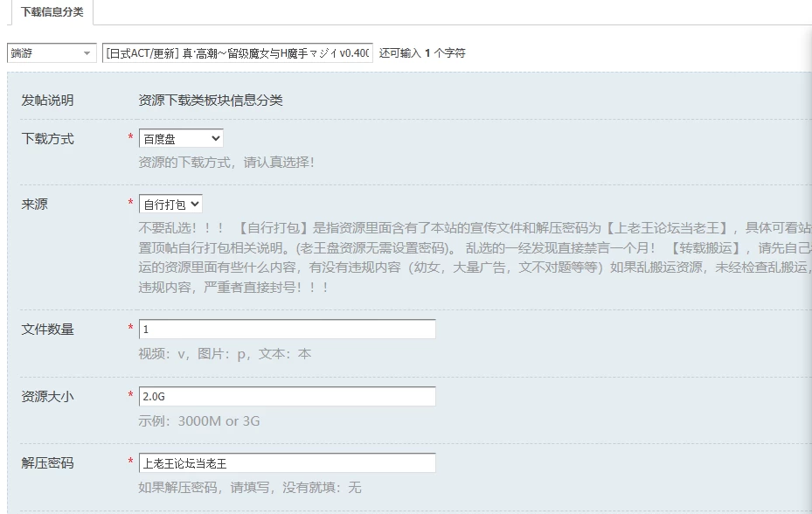Click the 资源大小 label
Viewport: 812px width, 514px height.
[x=48, y=396]
